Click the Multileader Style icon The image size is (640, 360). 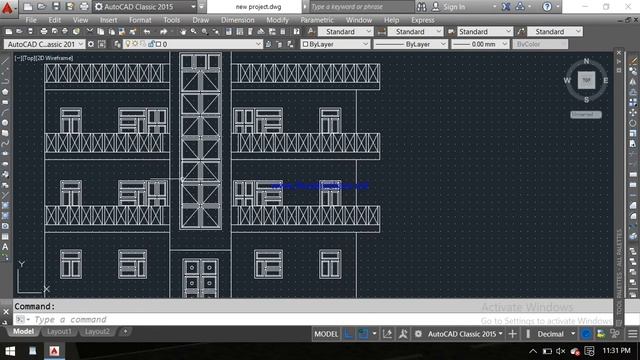(x=521, y=31)
